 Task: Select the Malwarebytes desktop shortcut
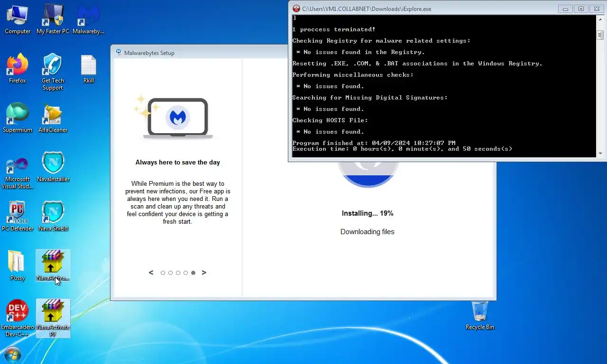(88, 19)
